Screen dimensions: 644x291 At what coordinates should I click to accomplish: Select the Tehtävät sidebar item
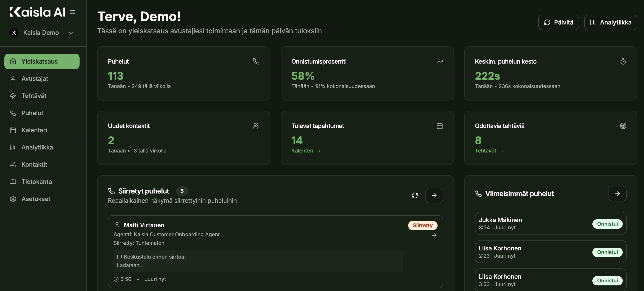pyautogui.click(x=34, y=96)
